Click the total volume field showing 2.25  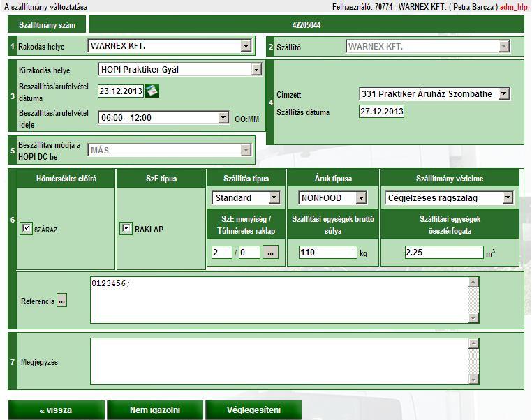point(444,253)
